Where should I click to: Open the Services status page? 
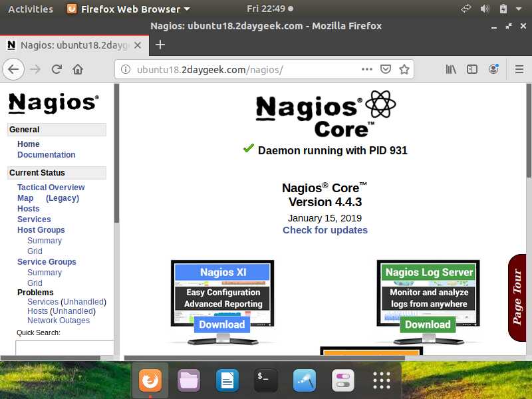pyautogui.click(x=34, y=219)
